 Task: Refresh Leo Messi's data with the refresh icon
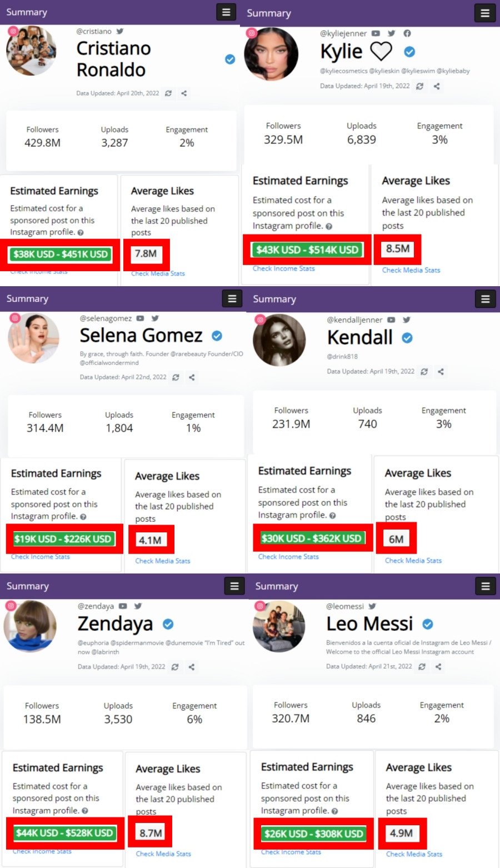[422, 666]
